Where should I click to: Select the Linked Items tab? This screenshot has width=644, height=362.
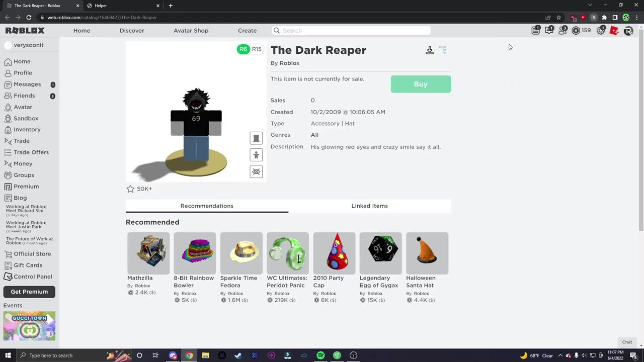click(x=369, y=206)
